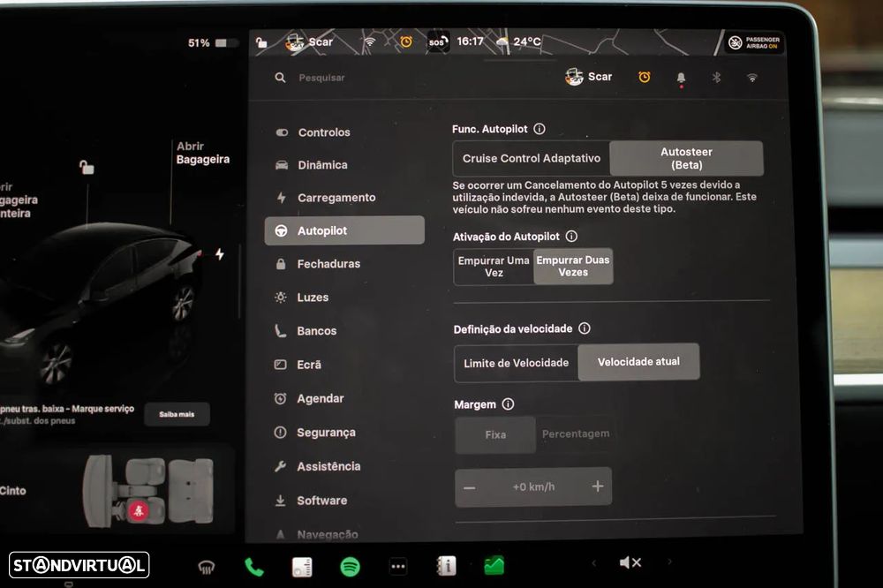The width and height of the screenshot is (883, 588).
Task: Tap the info icon next to Ativação do Autopilot
Action: (x=571, y=236)
